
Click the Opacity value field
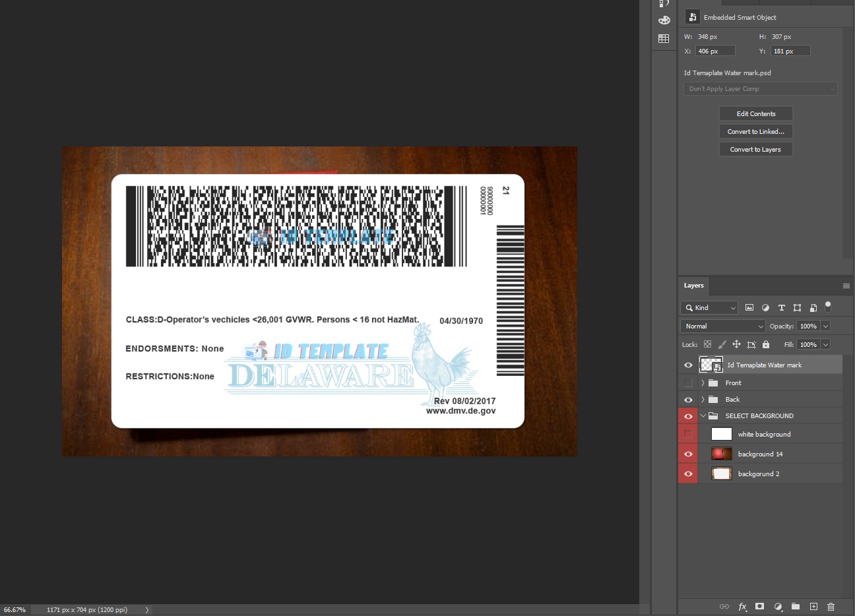click(x=808, y=326)
